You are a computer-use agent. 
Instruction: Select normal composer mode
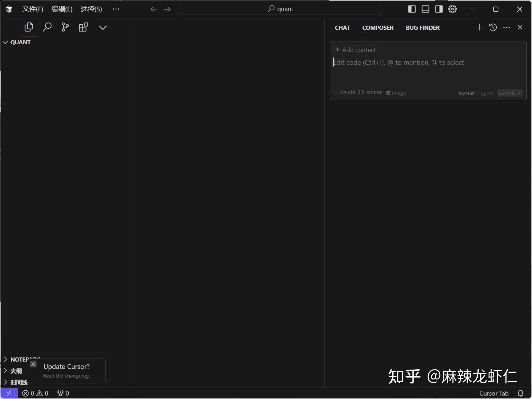pos(466,93)
